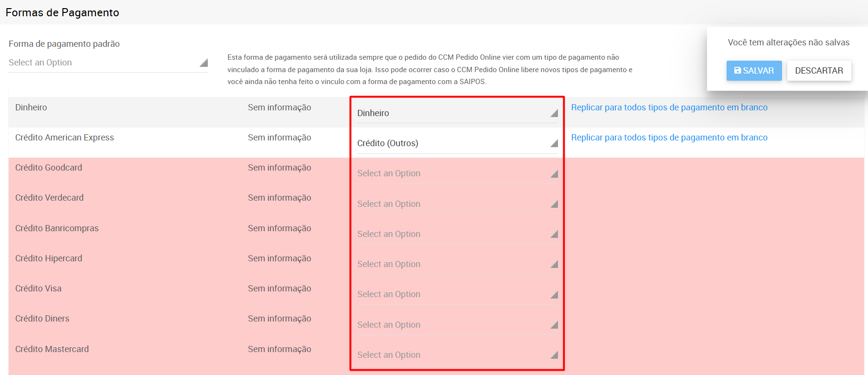Open the Crédito Goodcard row dropdown
Viewport: 868px width, 375px height.
[x=458, y=173]
